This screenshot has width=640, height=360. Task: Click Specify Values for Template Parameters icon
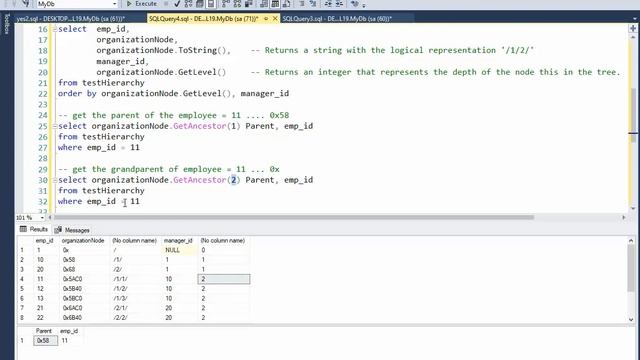point(355,4)
